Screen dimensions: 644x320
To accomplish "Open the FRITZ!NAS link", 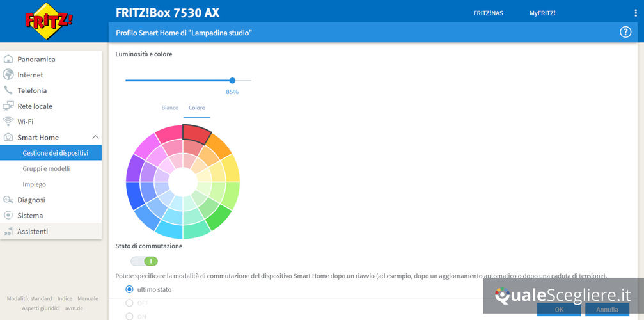I will tap(488, 13).
